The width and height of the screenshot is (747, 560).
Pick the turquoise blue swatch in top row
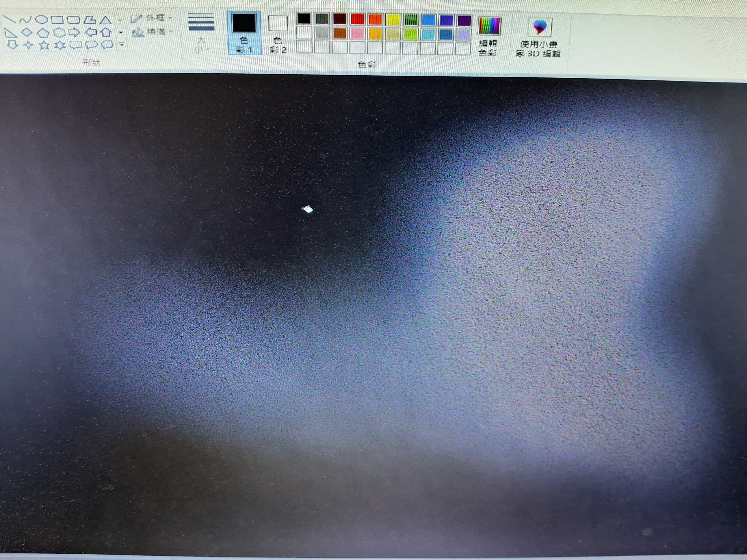click(429, 20)
